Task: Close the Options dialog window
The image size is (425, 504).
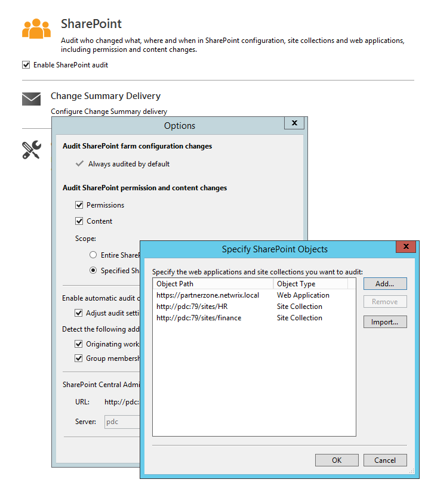Action: tap(294, 123)
